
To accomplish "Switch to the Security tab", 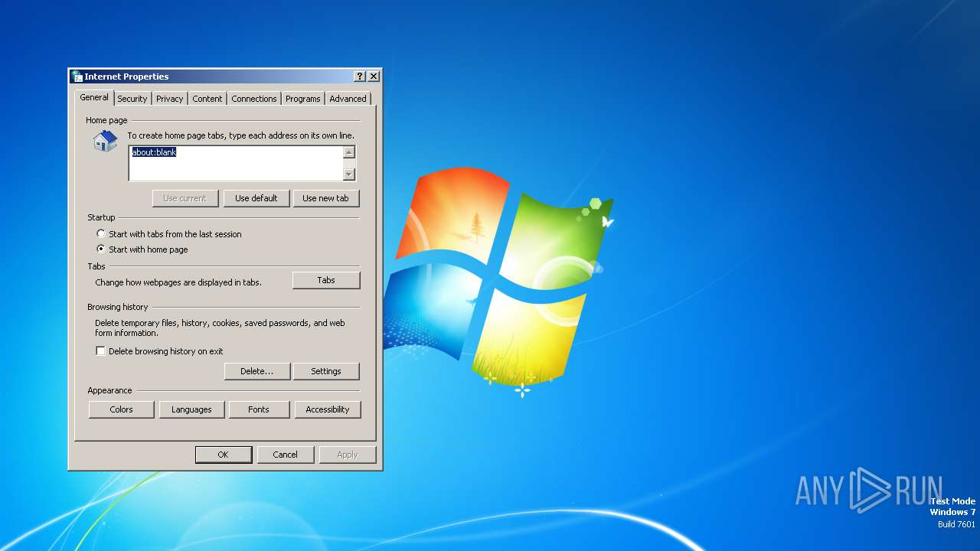I will point(132,99).
